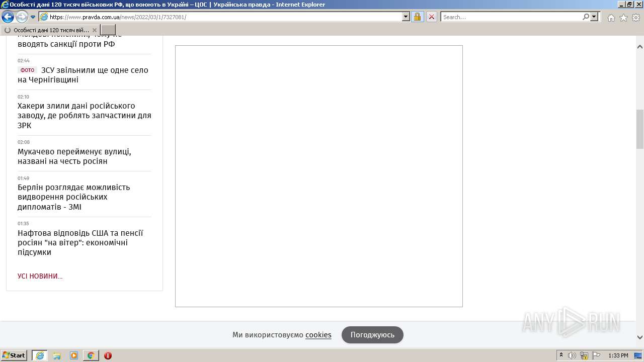Click the network tray icon

pyautogui.click(x=584, y=355)
